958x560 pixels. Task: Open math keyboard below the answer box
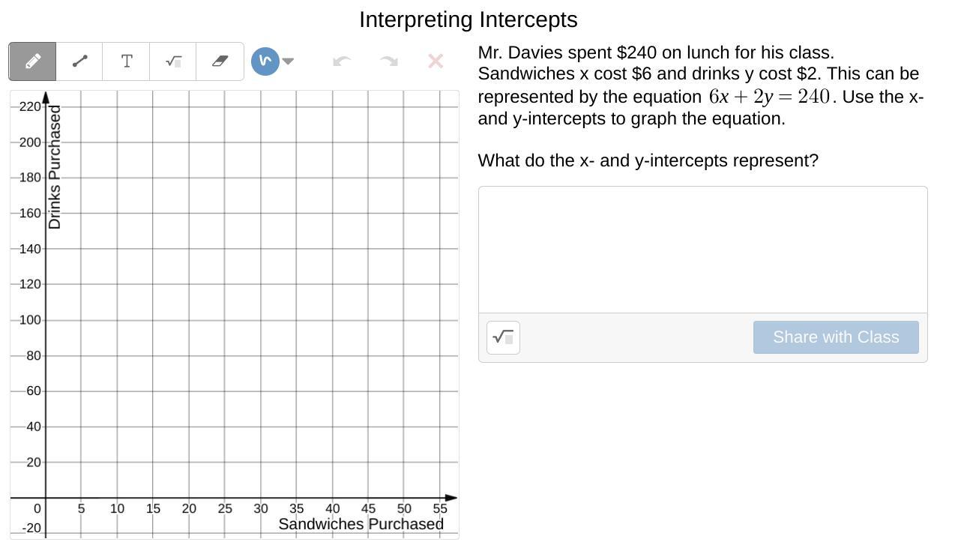(x=503, y=337)
